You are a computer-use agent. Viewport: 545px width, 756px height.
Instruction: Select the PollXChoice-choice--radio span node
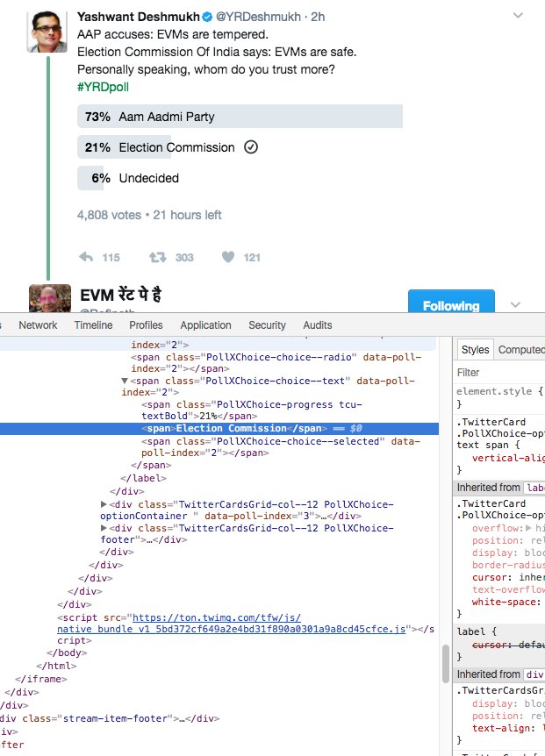[x=276, y=362]
